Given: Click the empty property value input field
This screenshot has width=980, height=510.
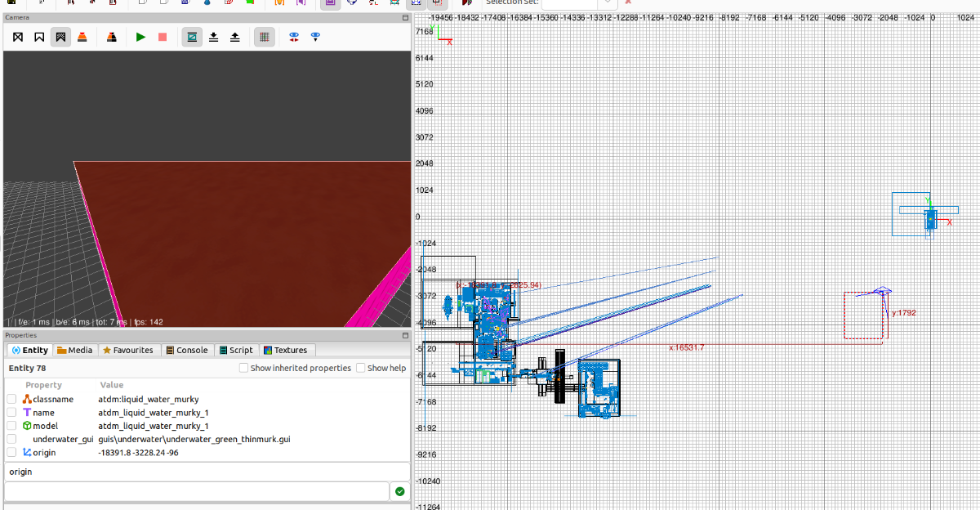Looking at the screenshot, I should click(196, 491).
